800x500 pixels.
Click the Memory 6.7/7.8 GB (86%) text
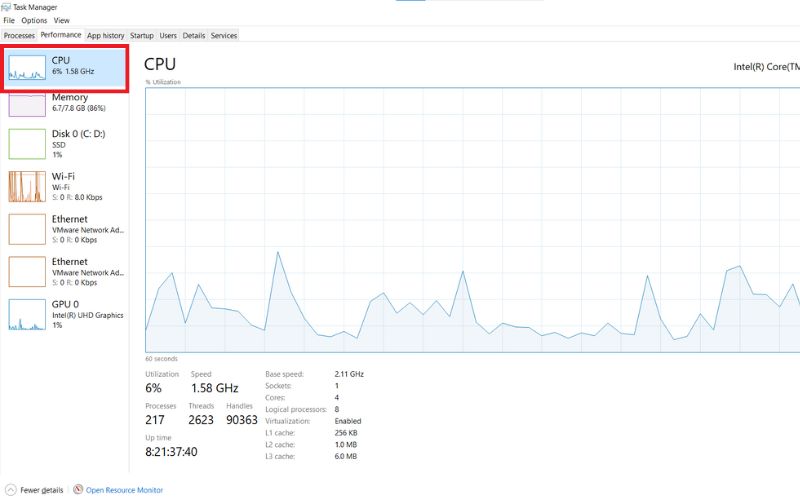coord(79,108)
